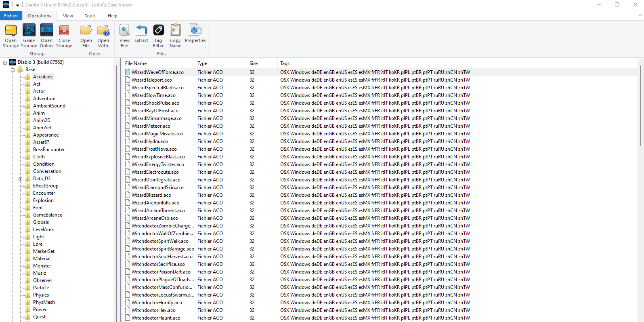Click the Music folder icon in tree
Viewport: 644px width, 322px height.
[x=28, y=273]
